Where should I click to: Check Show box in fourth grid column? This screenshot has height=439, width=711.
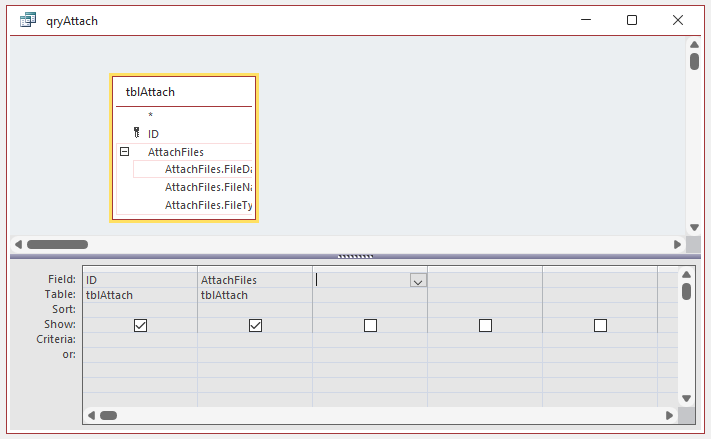click(485, 325)
